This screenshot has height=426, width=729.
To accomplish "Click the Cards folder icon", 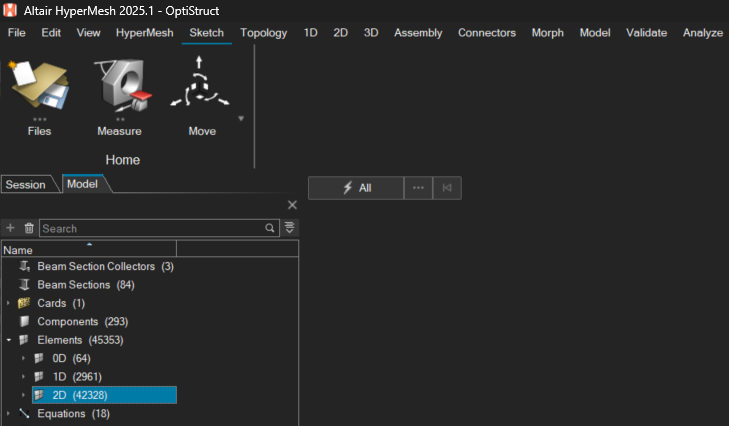I will click(24, 303).
